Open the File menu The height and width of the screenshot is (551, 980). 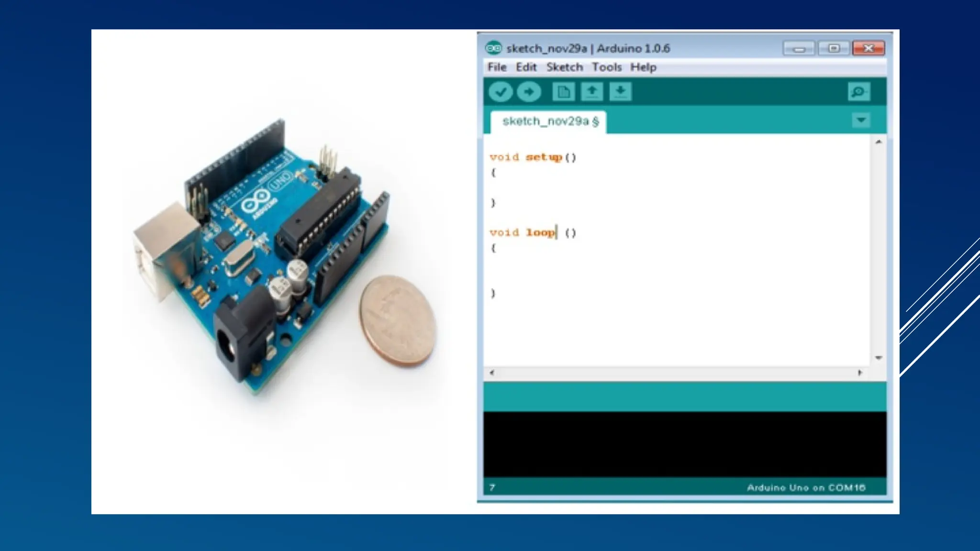click(x=497, y=67)
